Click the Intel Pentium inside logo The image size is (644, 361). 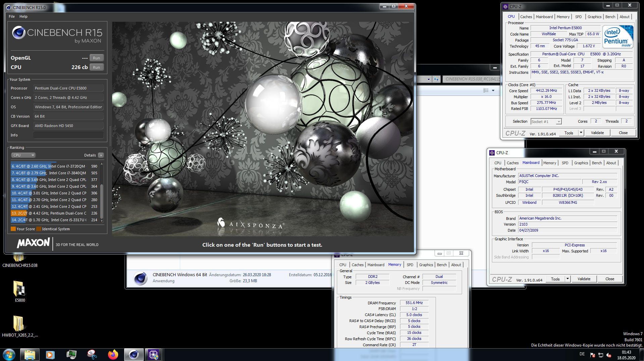tap(617, 37)
